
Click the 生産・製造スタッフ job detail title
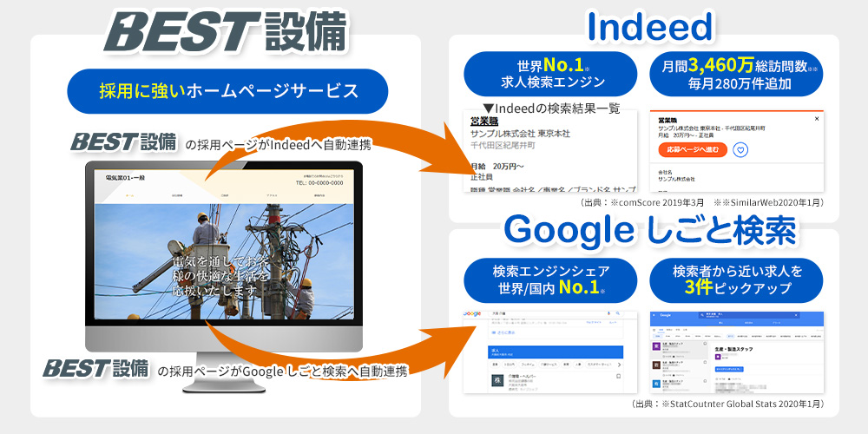pyautogui.click(x=734, y=349)
